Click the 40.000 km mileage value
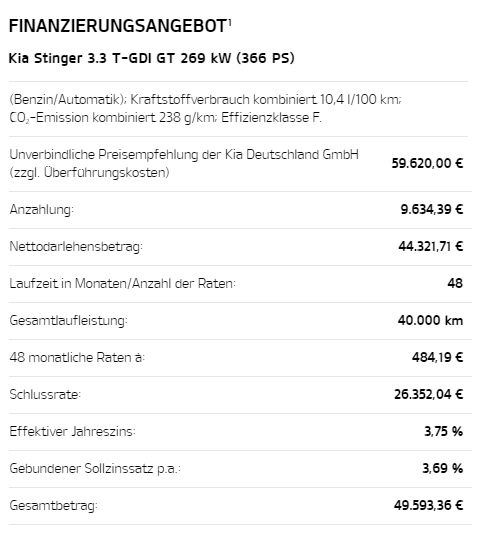 430,321
